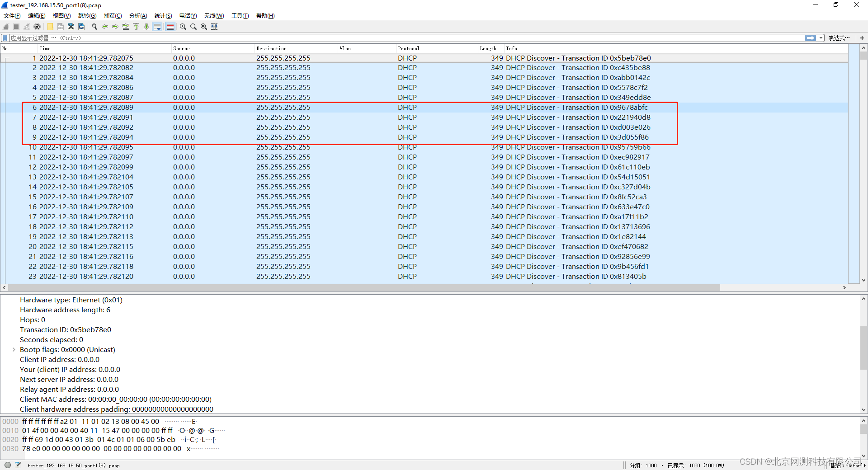Open the 文件(F) menu
The width and height of the screenshot is (868, 470).
12,16
